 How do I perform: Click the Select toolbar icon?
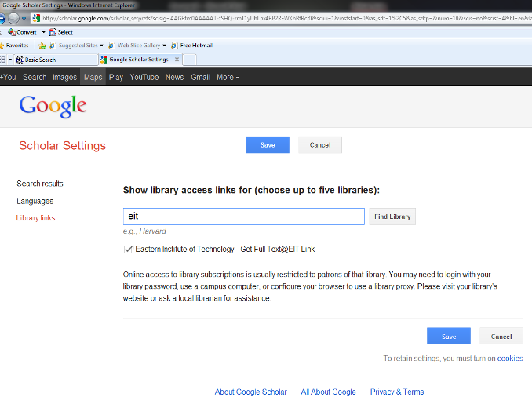(x=53, y=32)
